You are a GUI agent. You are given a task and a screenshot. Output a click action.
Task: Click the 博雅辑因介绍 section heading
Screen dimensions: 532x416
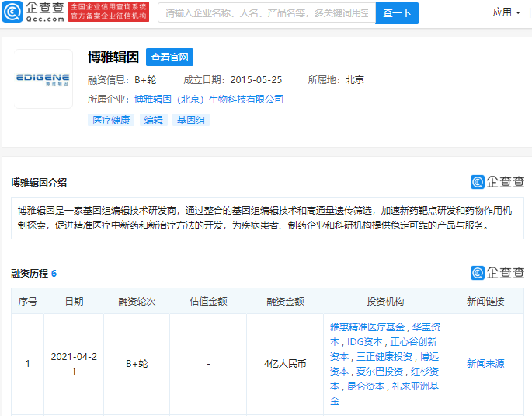(x=39, y=183)
